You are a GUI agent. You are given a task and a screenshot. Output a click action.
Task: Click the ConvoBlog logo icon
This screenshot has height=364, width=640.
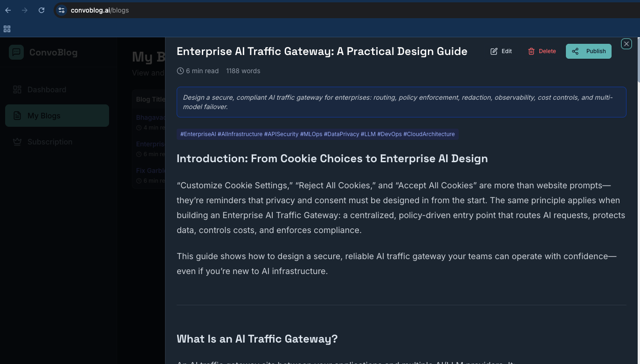16,52
